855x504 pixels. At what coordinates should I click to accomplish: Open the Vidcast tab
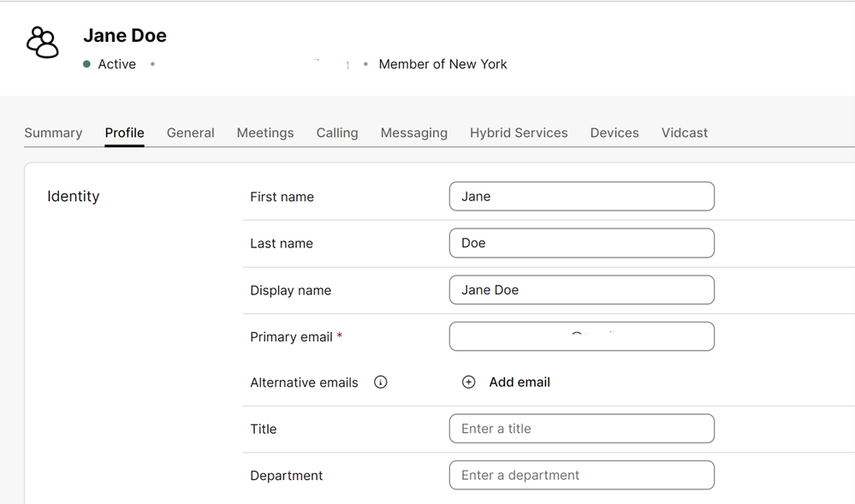(x=685, y=133)
